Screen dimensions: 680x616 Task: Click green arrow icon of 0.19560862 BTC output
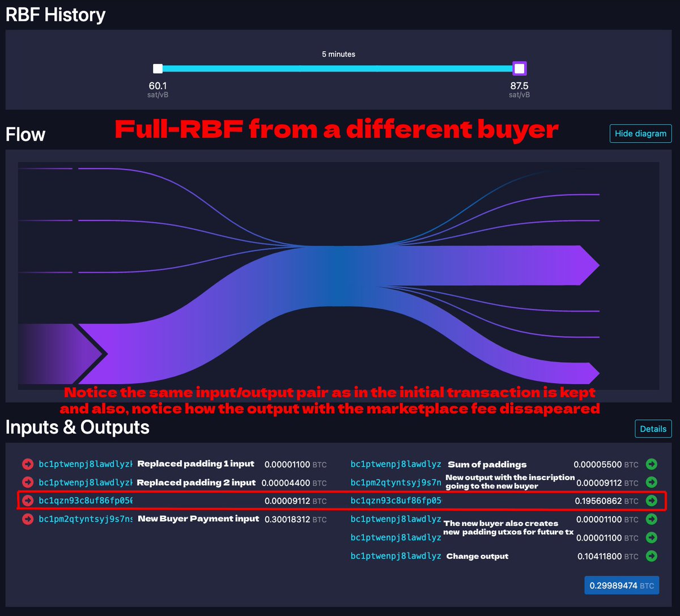click(x=652, y=501)
